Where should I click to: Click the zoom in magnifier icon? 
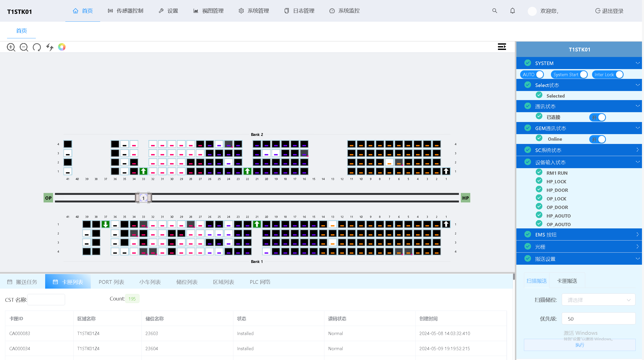(11, 47)
